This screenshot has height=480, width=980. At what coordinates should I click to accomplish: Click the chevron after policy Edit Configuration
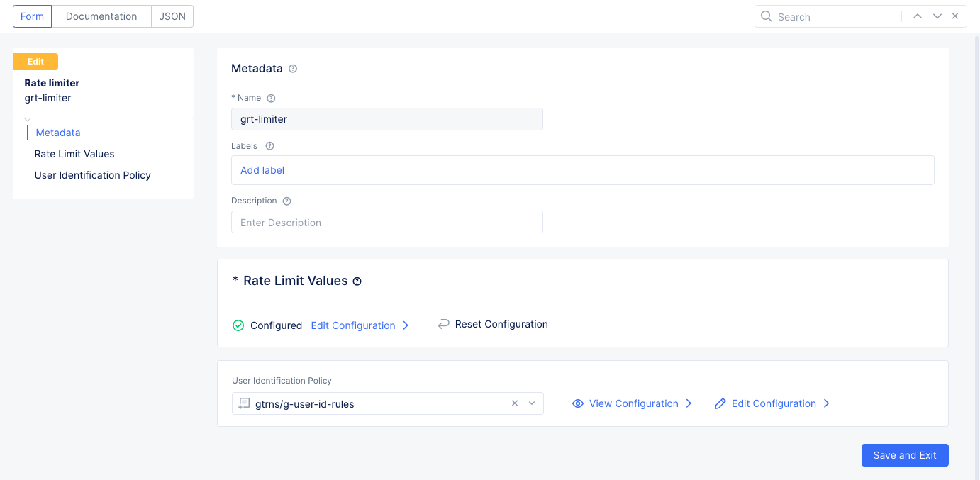tap(826, 403)
